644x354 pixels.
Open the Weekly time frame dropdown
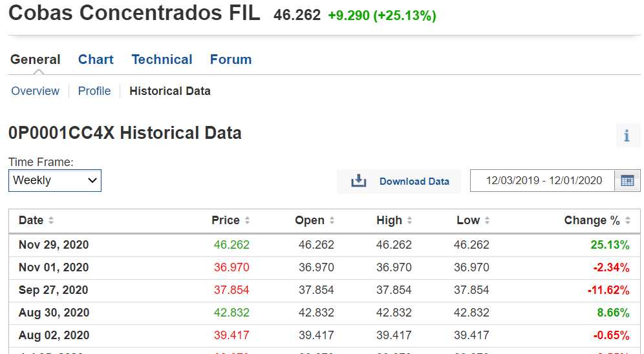pos(55,180)
